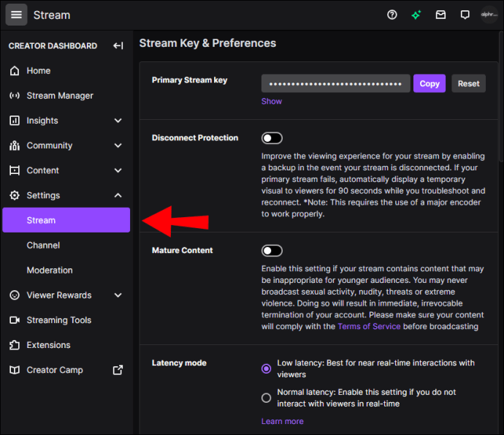Go to Channel settings item
The height and width of the screenshot is (435, 504).
pos(43,246)
